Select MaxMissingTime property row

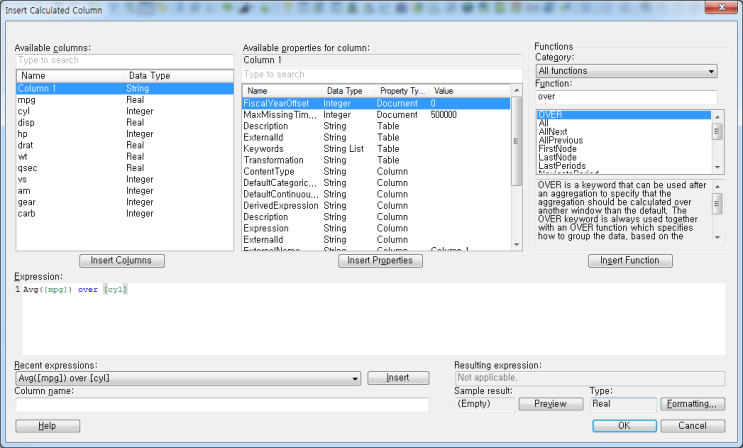[280, 115]
